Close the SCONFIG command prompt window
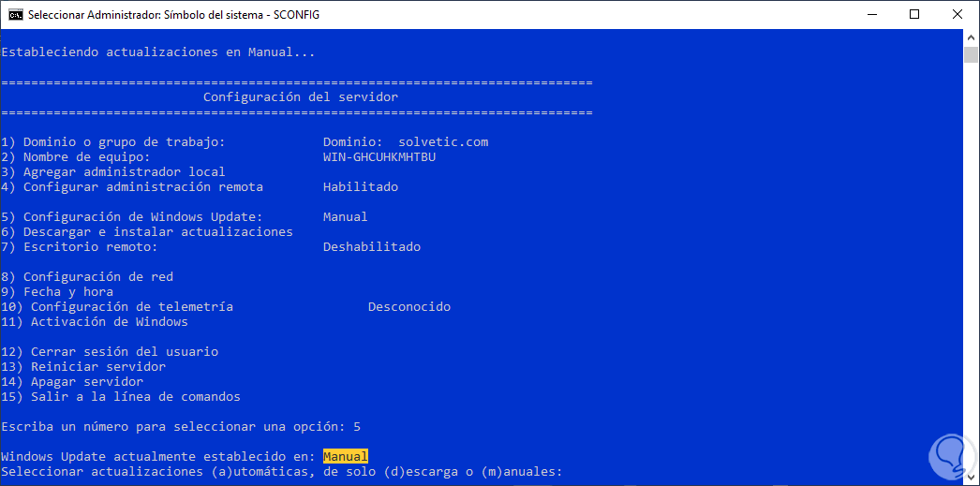Image resolution: width=980 pixels, height=486 pixels. (x=957, y=14)
